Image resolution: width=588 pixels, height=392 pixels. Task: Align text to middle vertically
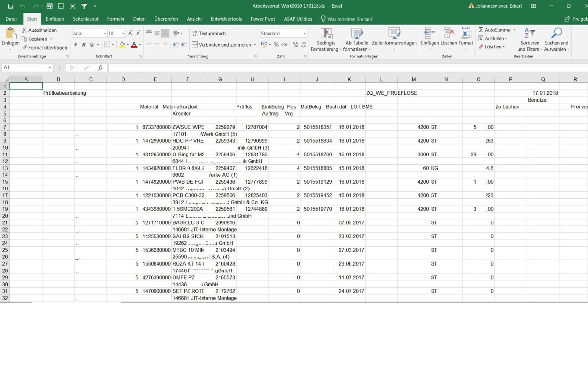[x=157, y=33]
